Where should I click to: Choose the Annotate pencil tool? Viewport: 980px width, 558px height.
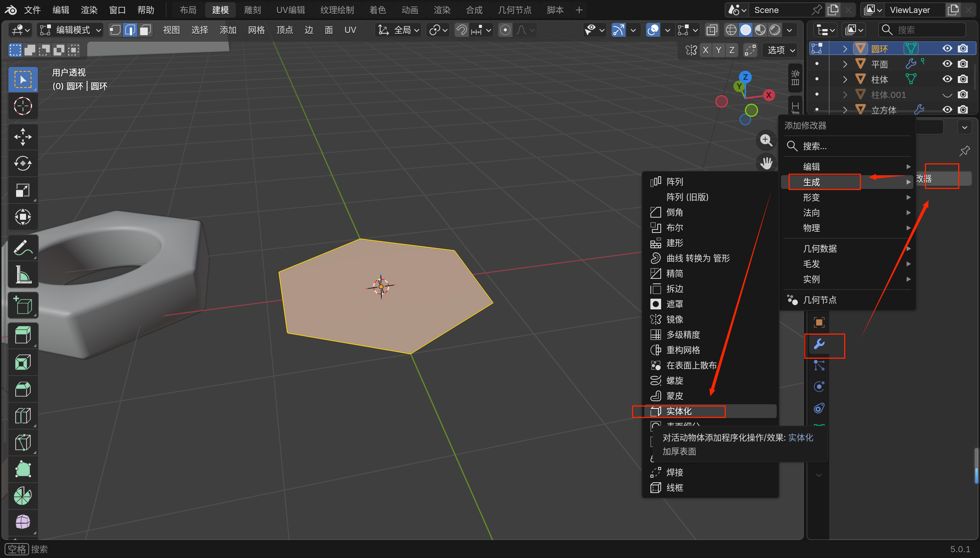click(x=23, y=248)
